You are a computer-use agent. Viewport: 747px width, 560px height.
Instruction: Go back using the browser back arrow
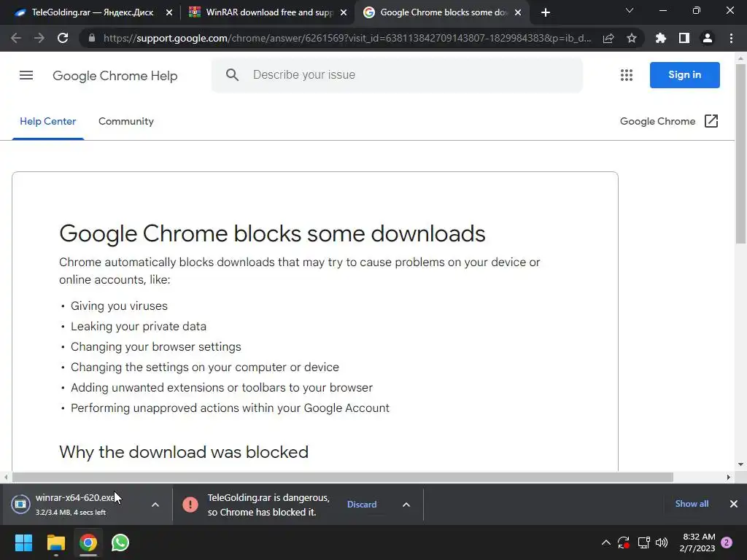pyautogui.click(x=16, y=38)
